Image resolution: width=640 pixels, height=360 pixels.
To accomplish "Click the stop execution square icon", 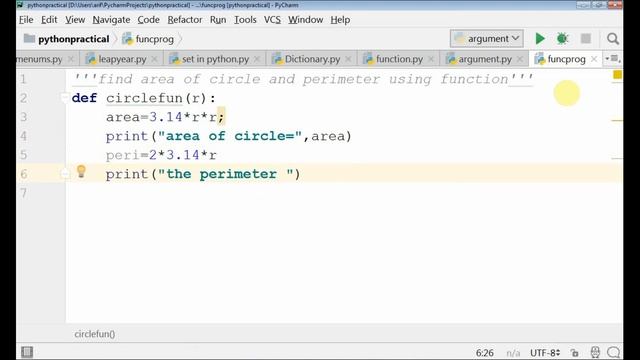I will coord(586,39).
